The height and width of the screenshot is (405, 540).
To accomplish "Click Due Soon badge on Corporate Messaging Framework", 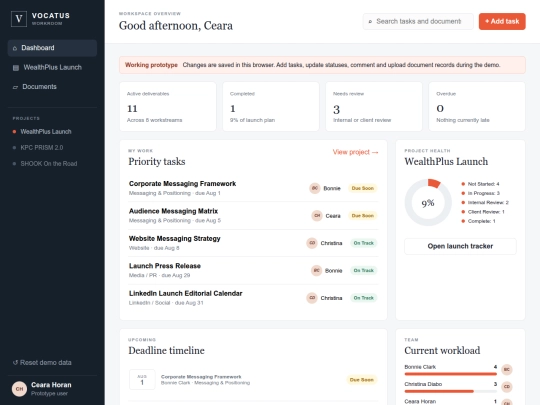I will click(363, 188).
